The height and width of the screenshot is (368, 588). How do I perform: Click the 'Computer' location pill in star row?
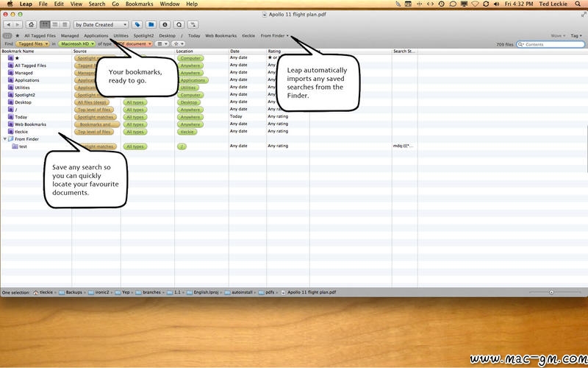190,58
